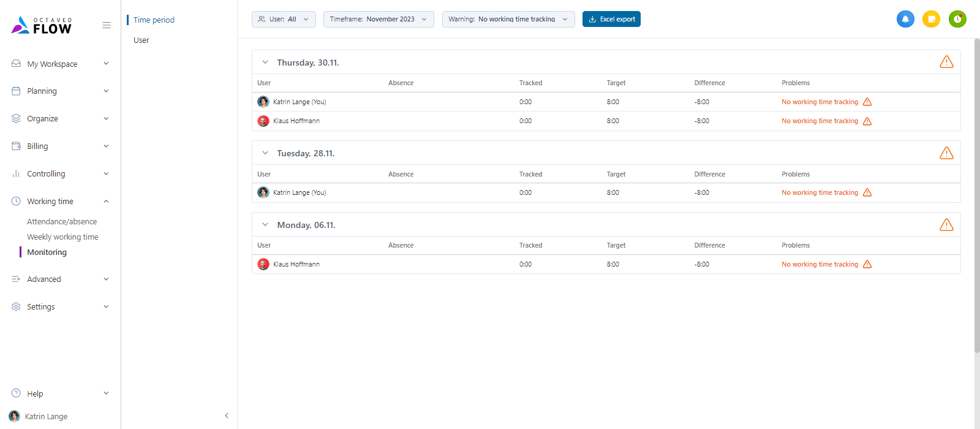
Task: Click the warning icon in Klaus Hoffmann's Monday row
Action: [x=867, y=264]
